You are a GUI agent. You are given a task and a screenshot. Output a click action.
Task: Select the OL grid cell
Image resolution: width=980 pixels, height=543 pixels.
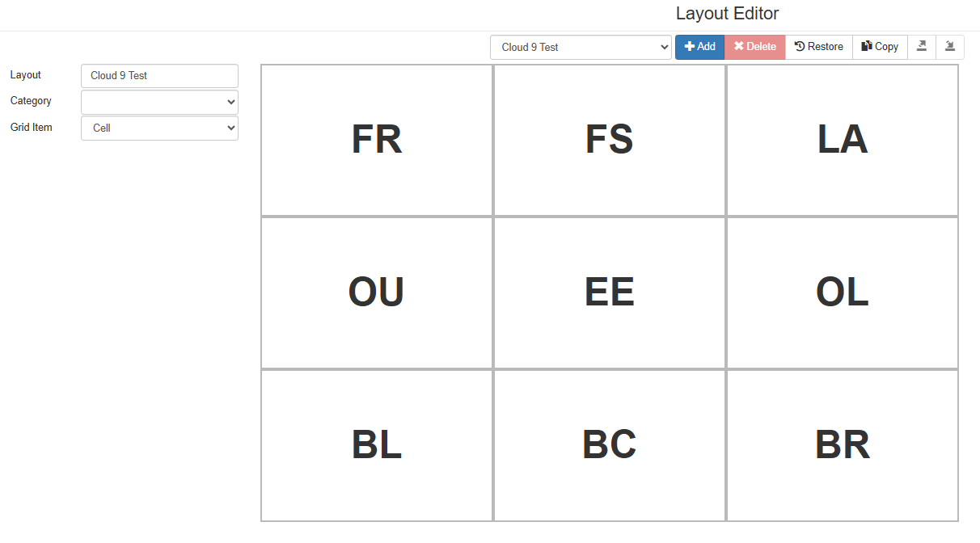click(843, 293)
